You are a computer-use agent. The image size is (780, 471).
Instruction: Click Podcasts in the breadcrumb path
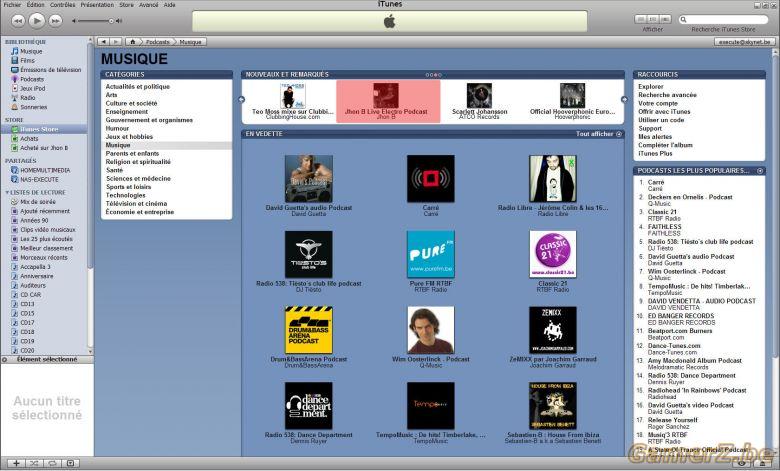click(157, 42)
